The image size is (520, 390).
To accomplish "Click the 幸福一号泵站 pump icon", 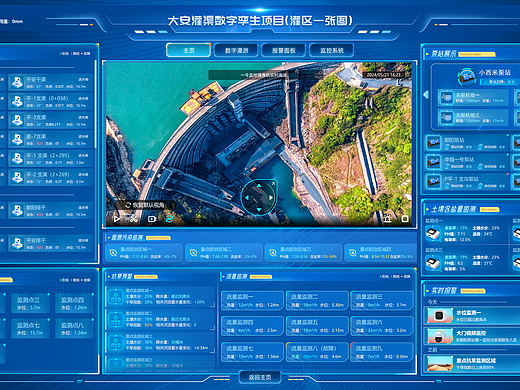I will pos(433,162).
